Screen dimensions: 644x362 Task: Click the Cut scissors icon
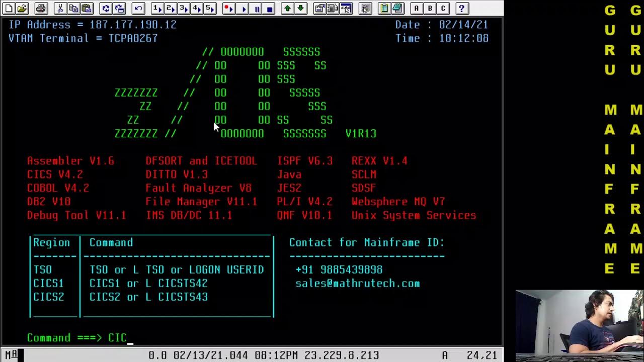point(60,8)
